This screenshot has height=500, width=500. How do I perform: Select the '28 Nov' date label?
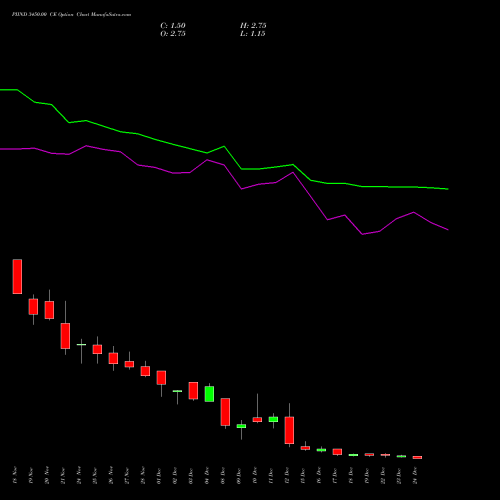[143, 475]
